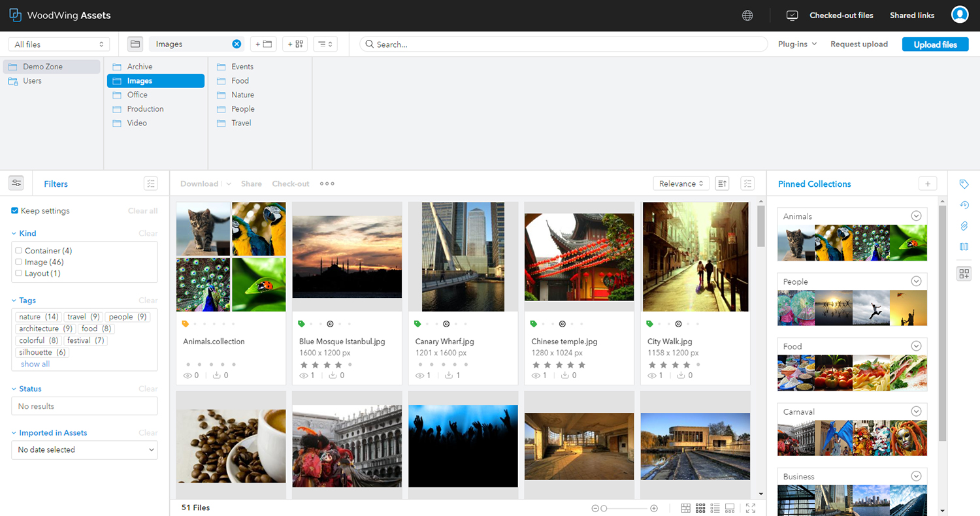
Task: Open the history panel icon
Action: coord(964,205)
